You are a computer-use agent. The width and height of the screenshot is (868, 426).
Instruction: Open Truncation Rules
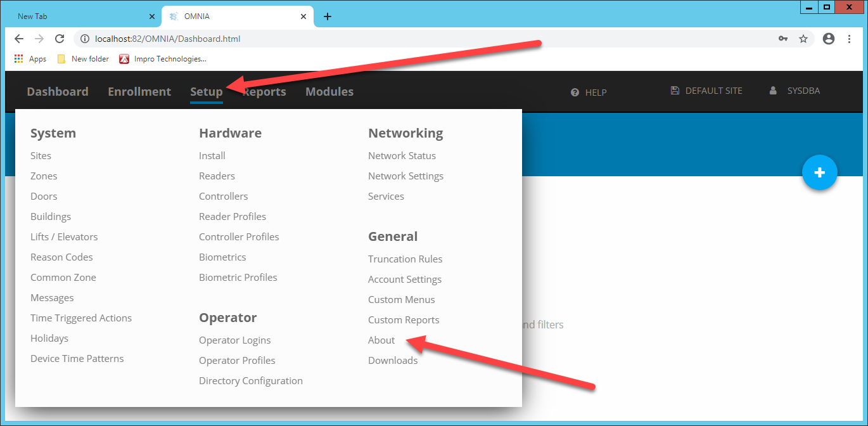click(405, 259)
